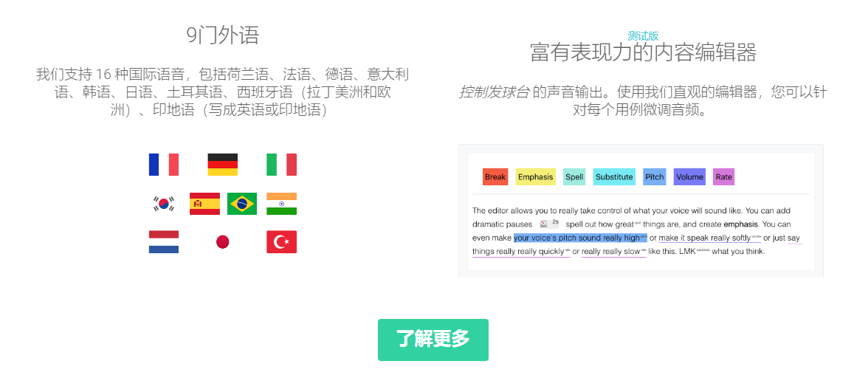The width and height of the screenshot is (868, 378).
Task: Click the purple Volume tag
Action: click(x=689, y=176)
